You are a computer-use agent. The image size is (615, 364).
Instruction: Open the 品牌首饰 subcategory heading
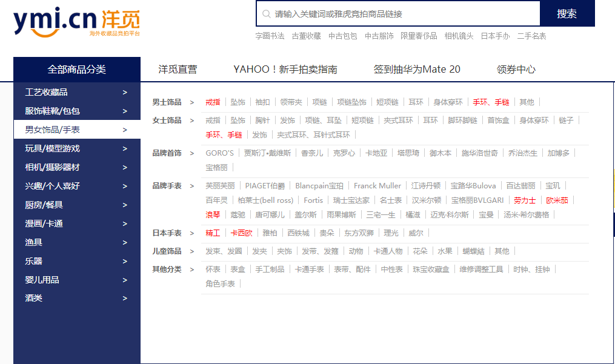(x=167, y=153)
